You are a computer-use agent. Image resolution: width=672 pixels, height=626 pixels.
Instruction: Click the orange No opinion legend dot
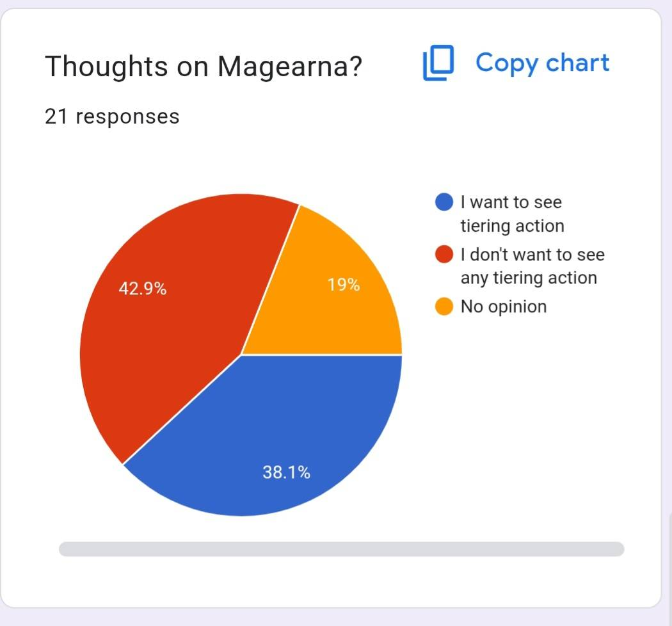pos(444,307)
